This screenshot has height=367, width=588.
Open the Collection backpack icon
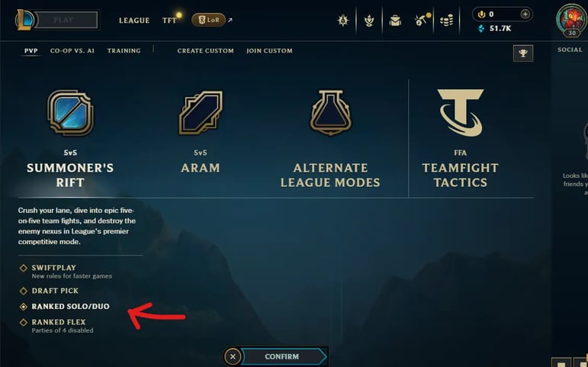(395, 21)
